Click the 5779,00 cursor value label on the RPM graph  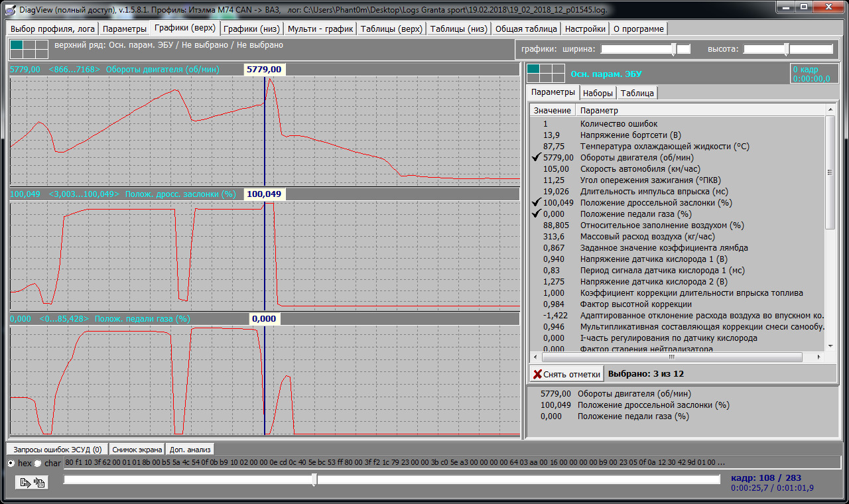264,70
